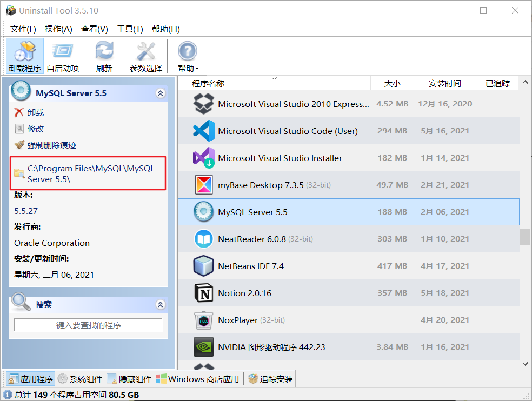The height and width of the screenshot is (401, 532).
Task: Maximize the Uninstall Tool window
Action: 483,10
